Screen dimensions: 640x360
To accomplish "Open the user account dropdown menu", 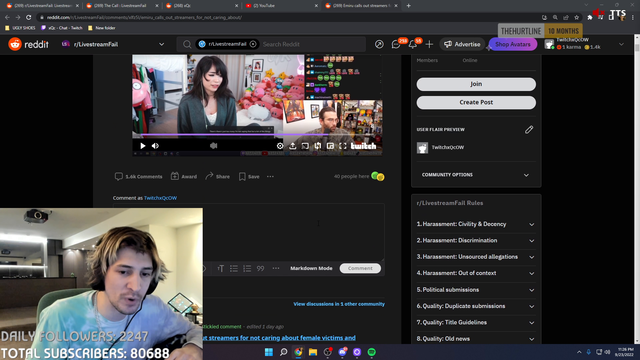I will coord(584,44).
